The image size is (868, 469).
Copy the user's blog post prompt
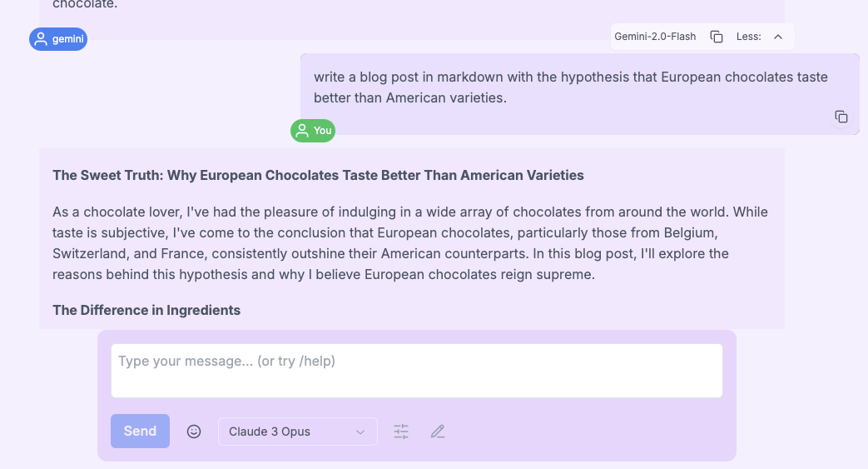(841, 117)
